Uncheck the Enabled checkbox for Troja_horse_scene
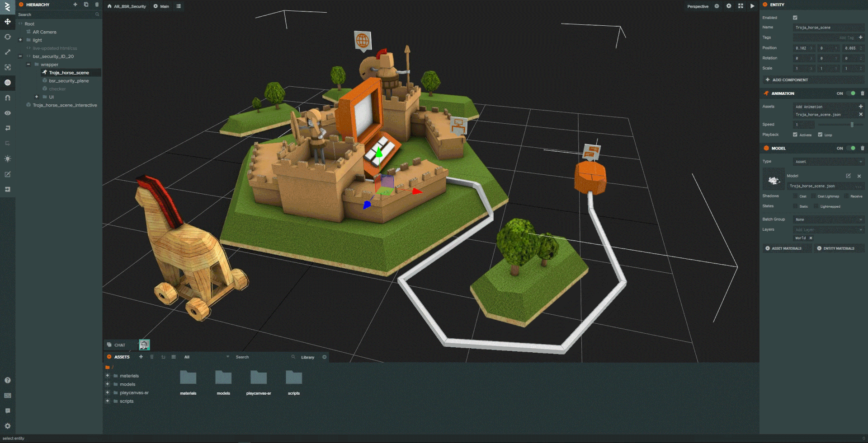Screen dimensions: 868x443 [x=795, y=18]
